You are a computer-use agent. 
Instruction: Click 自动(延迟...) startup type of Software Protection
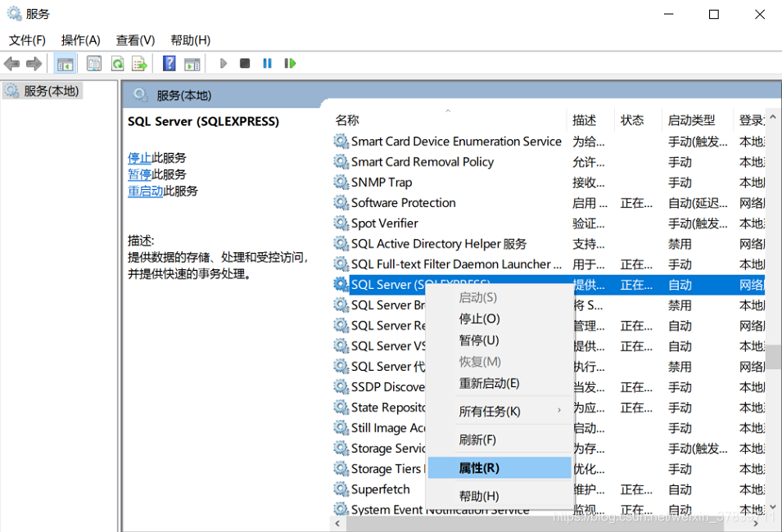pos(697,203)
